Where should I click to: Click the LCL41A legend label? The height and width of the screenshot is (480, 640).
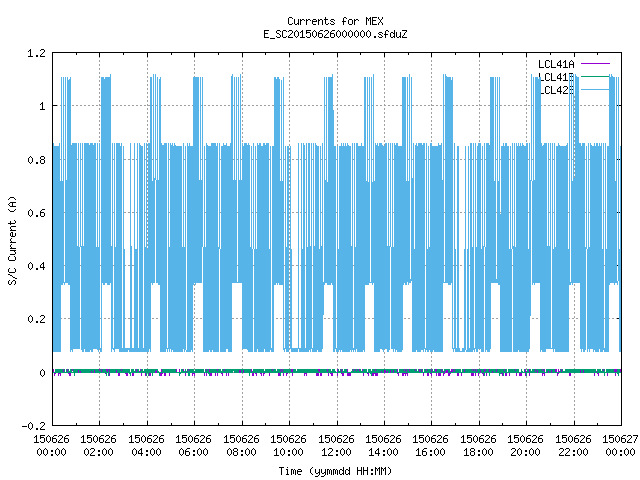(x=556, y=64)
